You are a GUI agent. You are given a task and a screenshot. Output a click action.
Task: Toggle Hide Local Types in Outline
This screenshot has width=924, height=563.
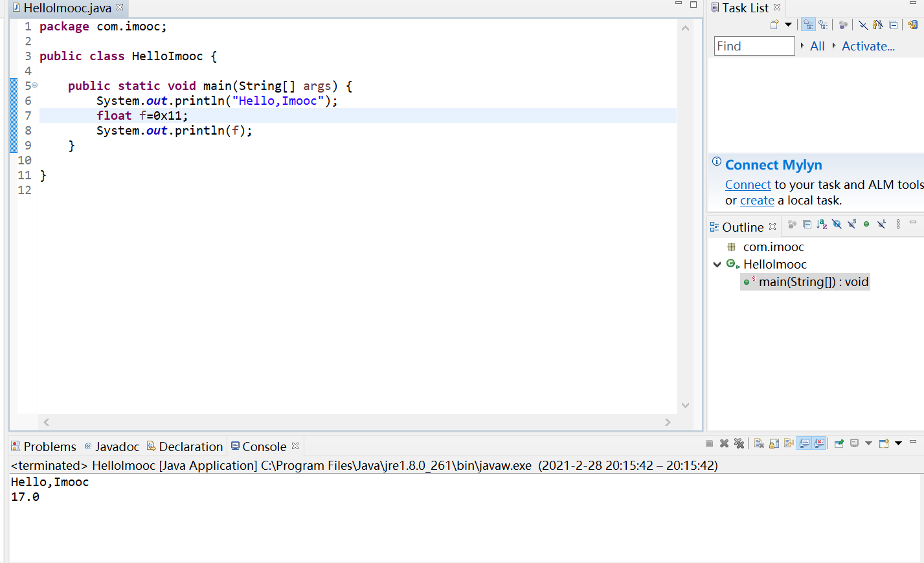pos(881,225)
